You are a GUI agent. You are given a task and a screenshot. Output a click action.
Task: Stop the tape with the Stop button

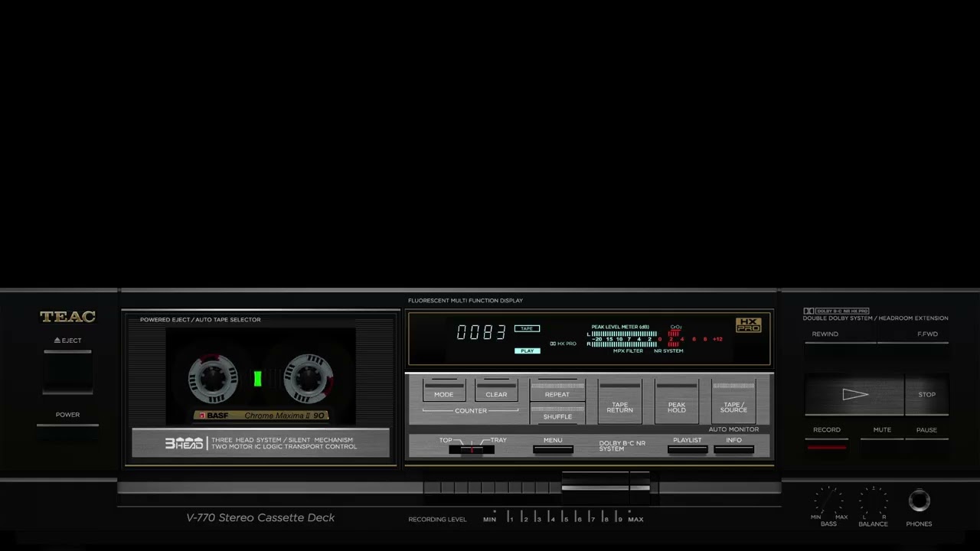pyautogui.click(x=927, y=395)
